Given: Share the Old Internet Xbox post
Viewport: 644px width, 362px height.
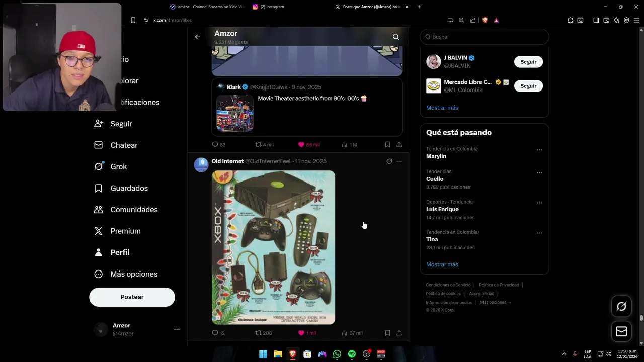Looking at the screenshot, I should [399, 333].
